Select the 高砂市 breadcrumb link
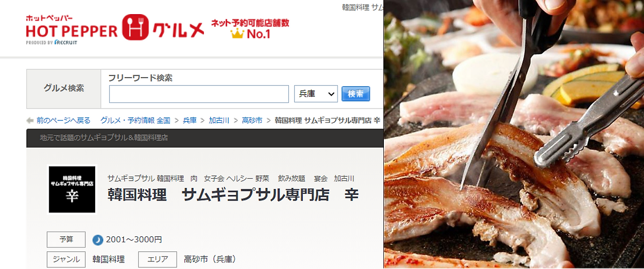 tap(252, 120)
